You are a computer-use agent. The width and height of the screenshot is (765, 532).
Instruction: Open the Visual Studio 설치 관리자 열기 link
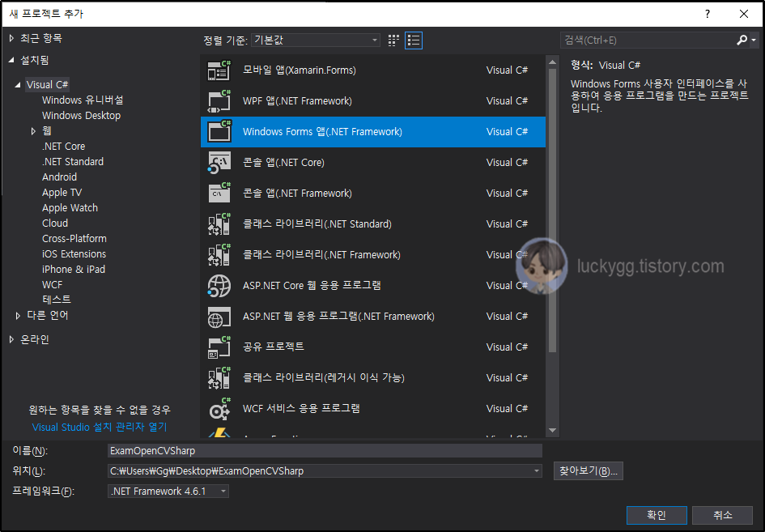pyautogui.click(x=99, y=427)
